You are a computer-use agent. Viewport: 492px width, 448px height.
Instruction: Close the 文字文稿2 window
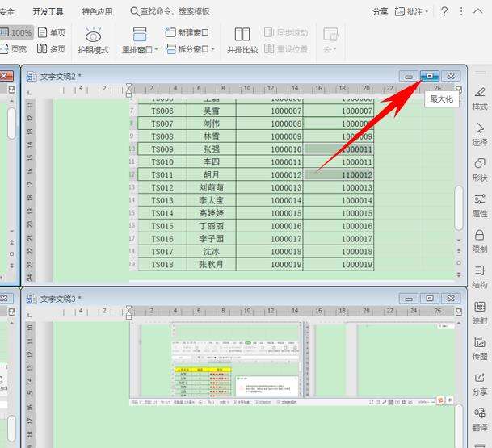(x=451, y=76)
